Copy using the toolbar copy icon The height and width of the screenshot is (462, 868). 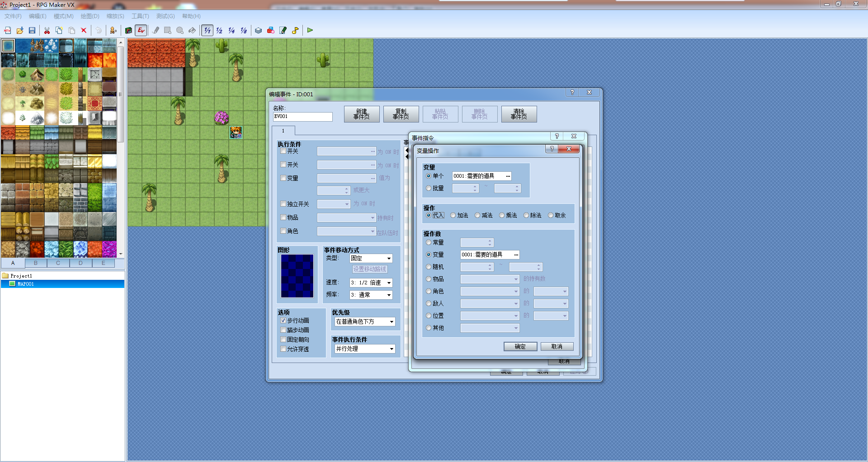tap(59, 30)
